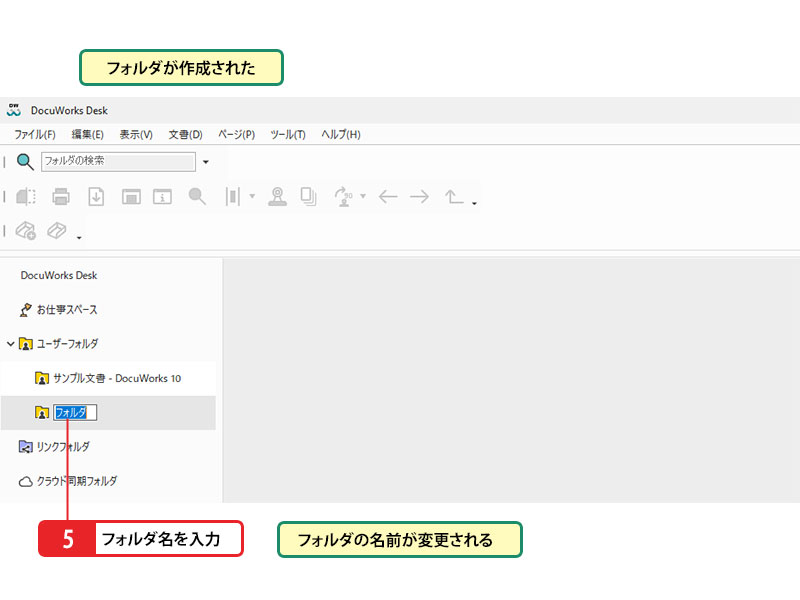Click the DocuWorks Desk app icon in title bar
Screen dimensions: 800x600
pyautogui.click(x=14, y=110)
